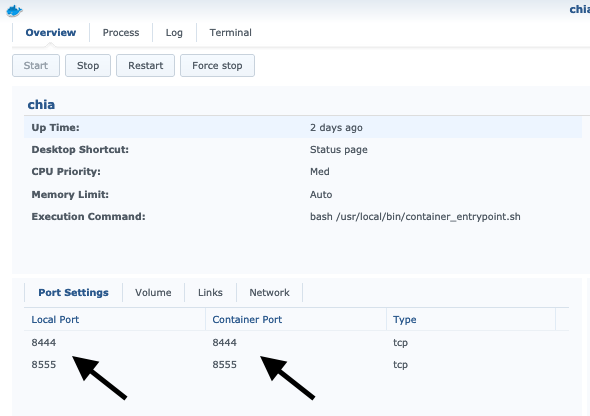The image size is (590, 416).
Task: Select the Port Settings tab
Action: (x=73, y=292)
